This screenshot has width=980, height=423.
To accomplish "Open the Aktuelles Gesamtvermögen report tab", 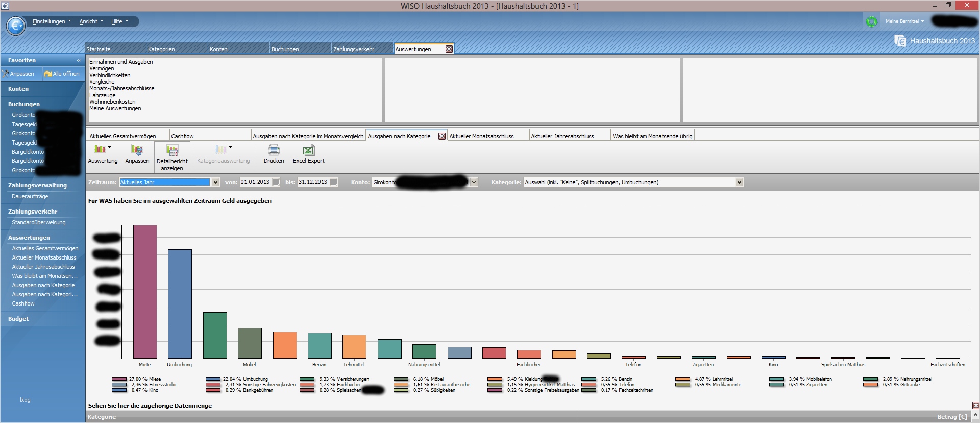I will 128,136.
